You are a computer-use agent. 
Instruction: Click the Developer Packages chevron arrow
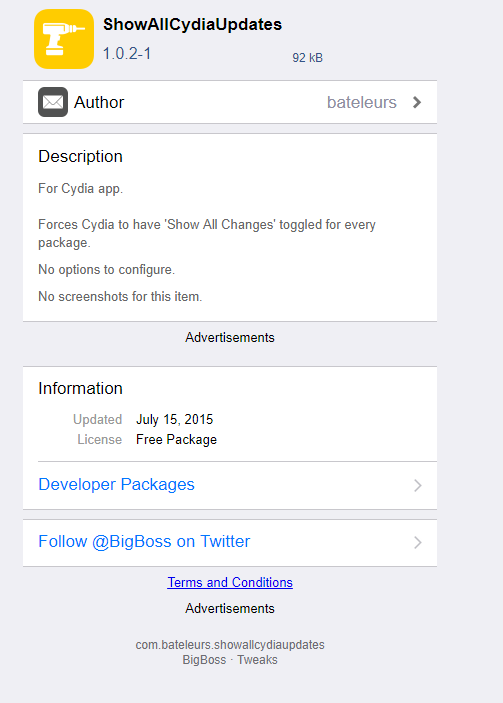pyautogui.click(x=418, y=485)
